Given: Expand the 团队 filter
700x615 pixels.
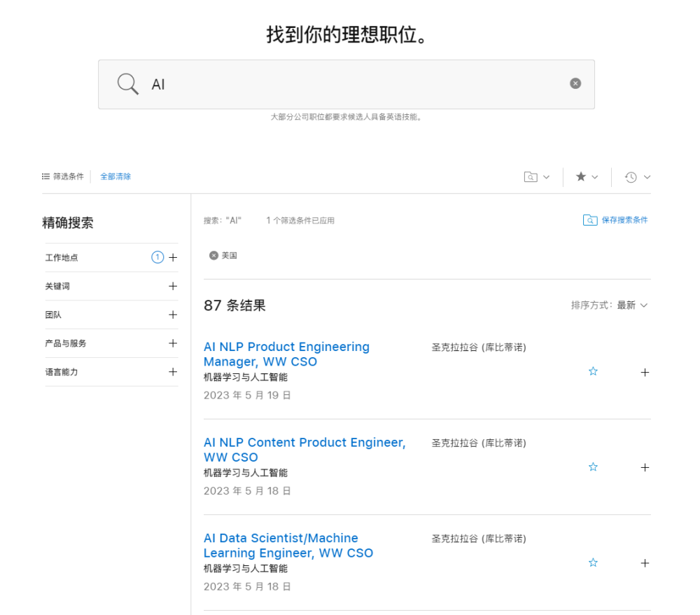Looking at the screenshot, I should tap(173, 315).
